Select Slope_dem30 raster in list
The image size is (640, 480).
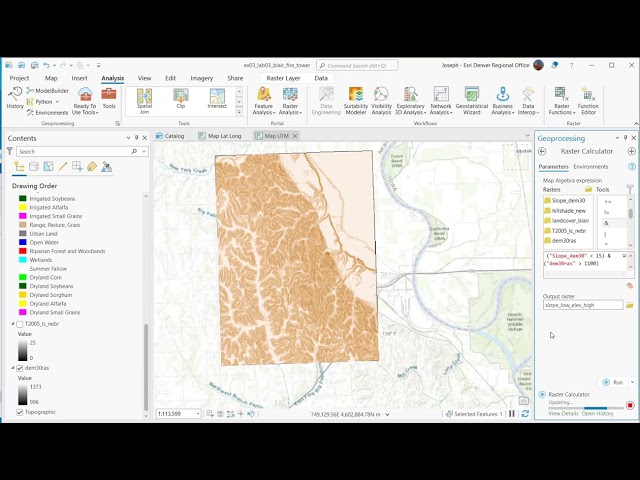pos(568,200)
